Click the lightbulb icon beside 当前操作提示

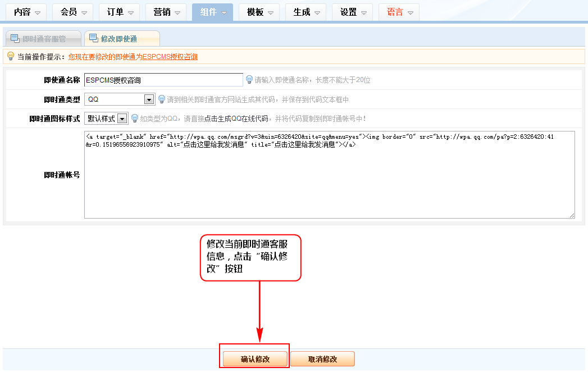pos(10,56)
